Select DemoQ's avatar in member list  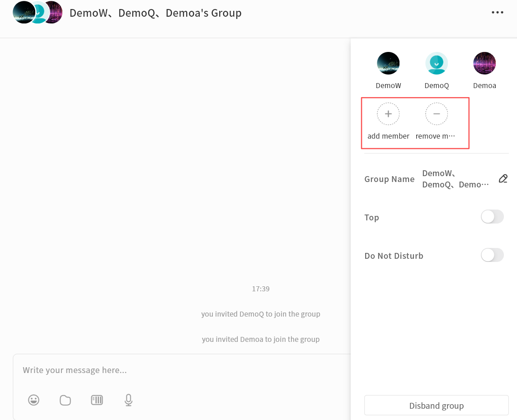click(437, 63)
